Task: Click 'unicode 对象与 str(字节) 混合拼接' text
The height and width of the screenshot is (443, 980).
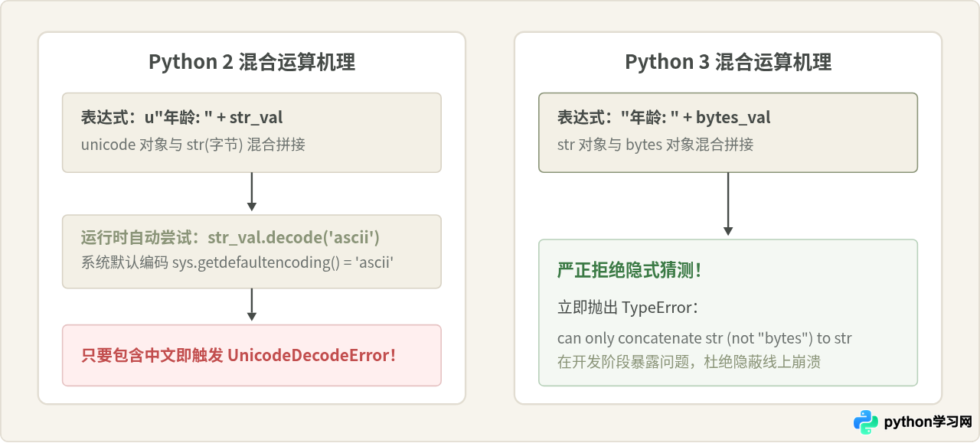Action: (194, 144)
